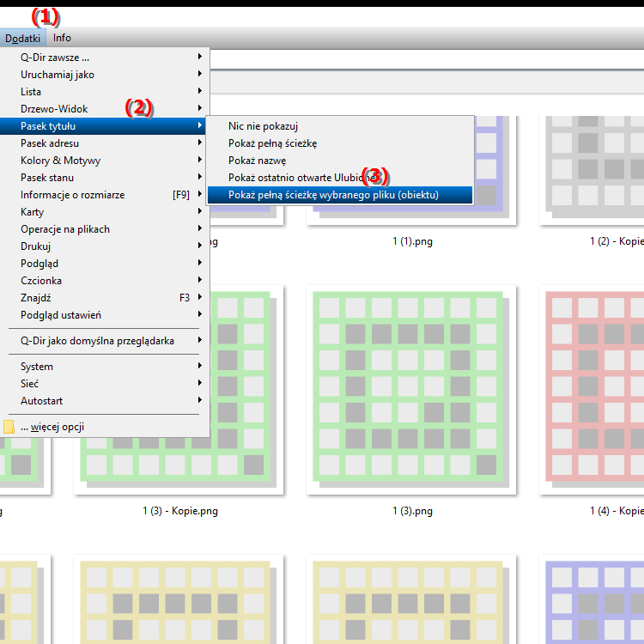Open the System submenu
Viewport: 644px width, 644px height.
pyautogui.click(x=105, y=367)
